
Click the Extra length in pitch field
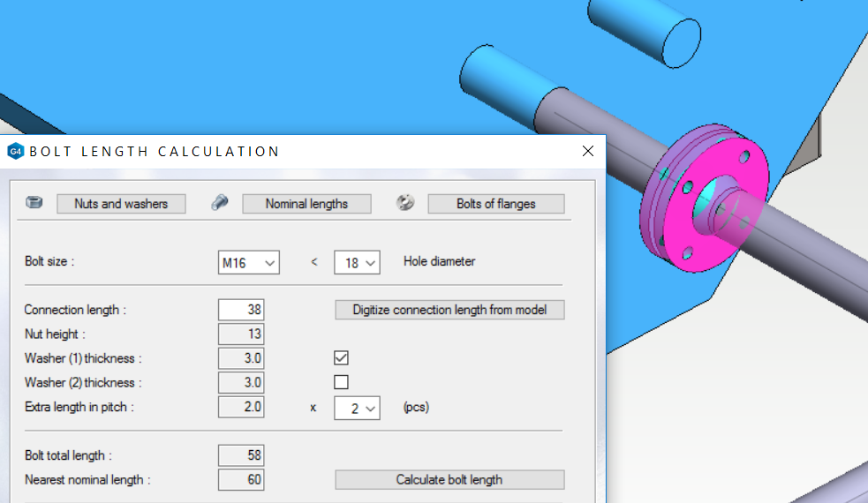click(x=241, y=407)
